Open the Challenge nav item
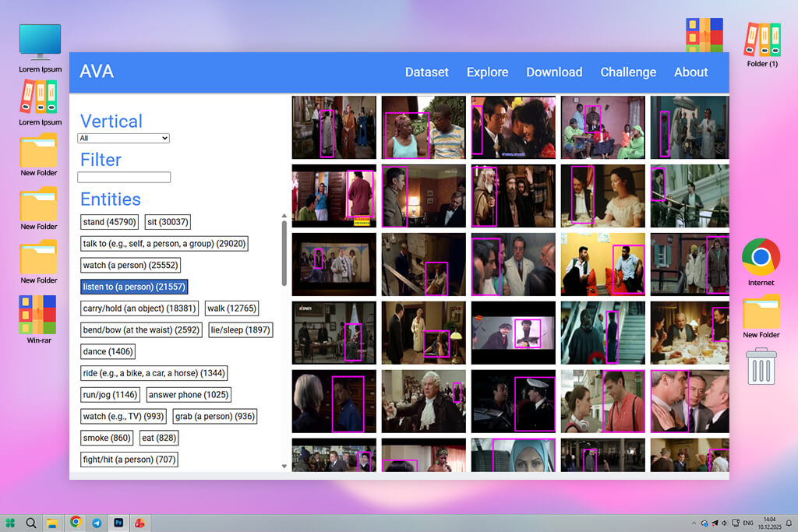 pyautogui.click(x=628, y=72)
